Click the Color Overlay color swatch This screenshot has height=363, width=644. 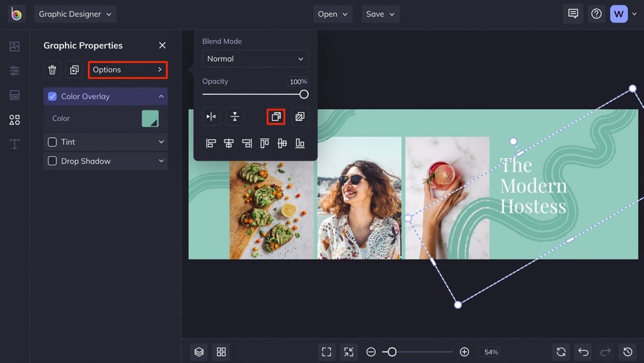(x=150, y=119)
